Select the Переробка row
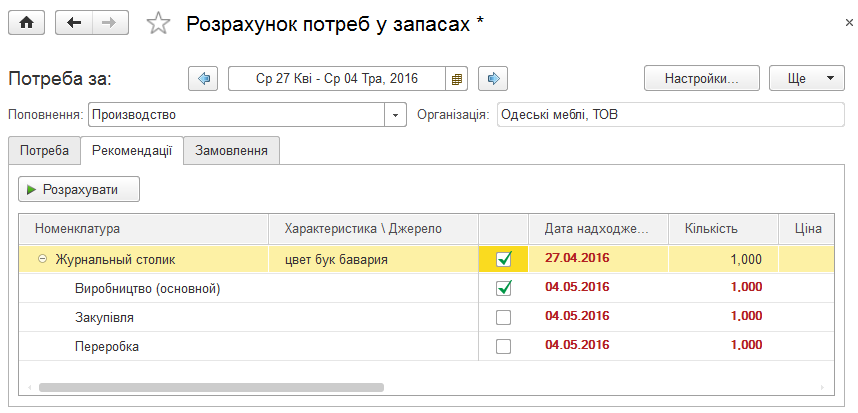The width and height of the screenshot is (858, 413). point(426,346)
